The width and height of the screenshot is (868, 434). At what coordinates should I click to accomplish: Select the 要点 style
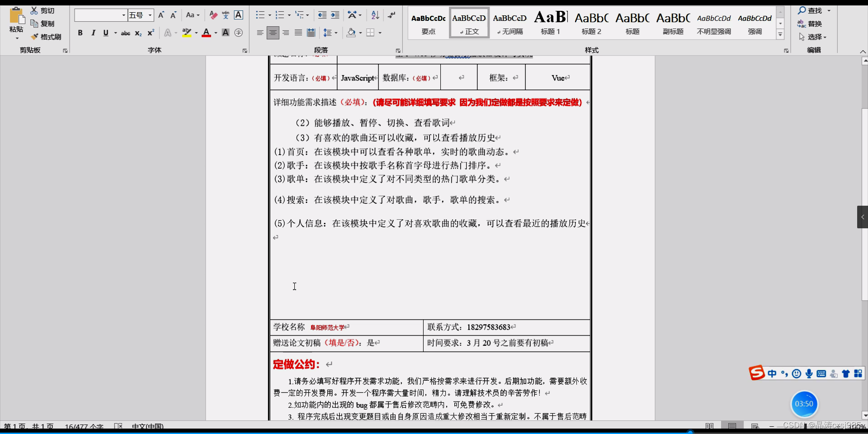coord(428,23)
